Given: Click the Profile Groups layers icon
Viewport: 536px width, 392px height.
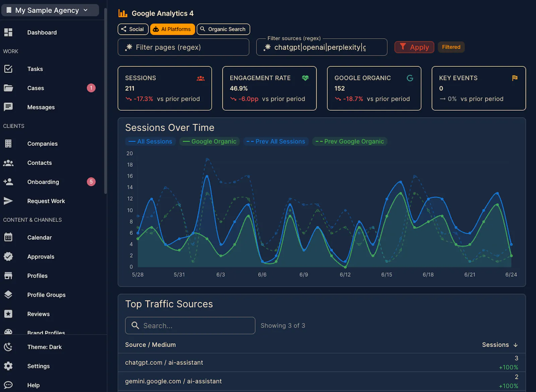Looking at the screenshot, I should pos(8,295).
